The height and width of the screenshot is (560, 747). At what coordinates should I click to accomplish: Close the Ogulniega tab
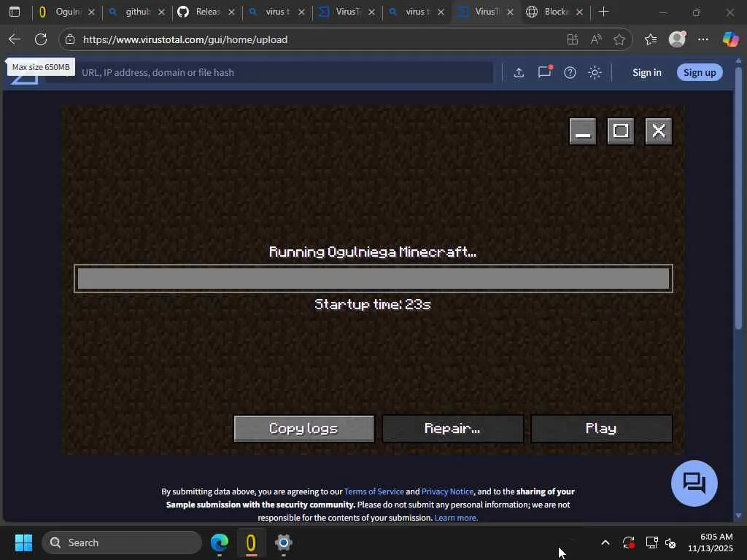coord(91,12)
